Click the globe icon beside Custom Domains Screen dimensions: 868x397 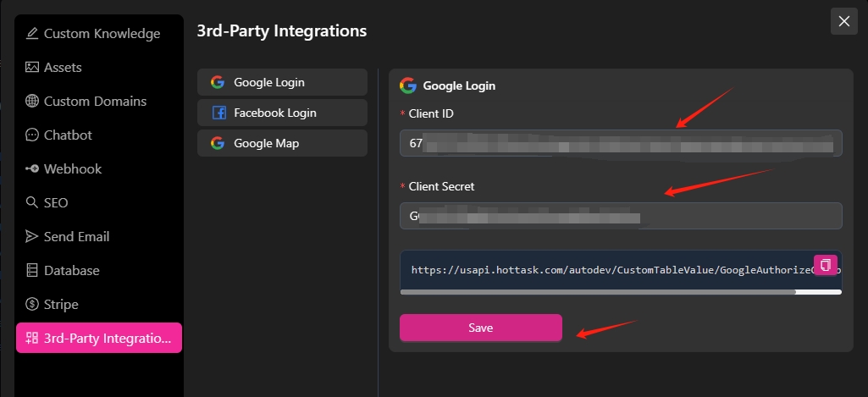32,101
